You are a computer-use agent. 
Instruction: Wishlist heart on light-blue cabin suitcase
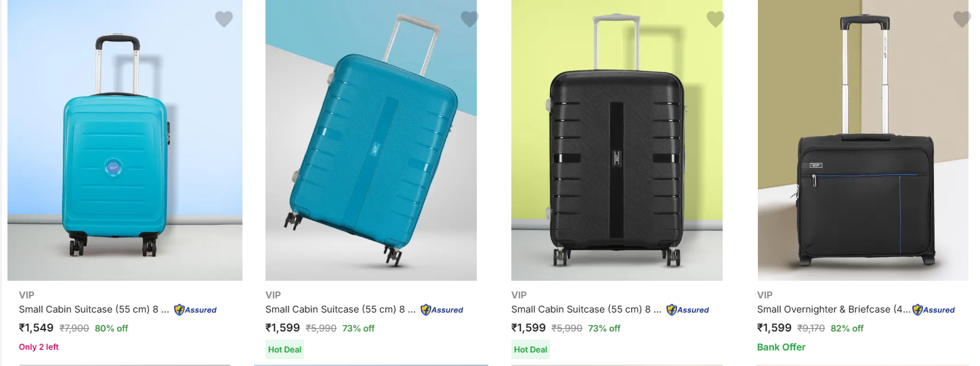[224, 20]
